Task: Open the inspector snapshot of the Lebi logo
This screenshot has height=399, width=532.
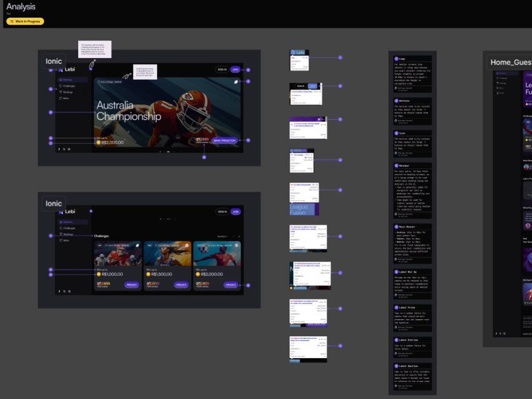Action: click(299, 60)
